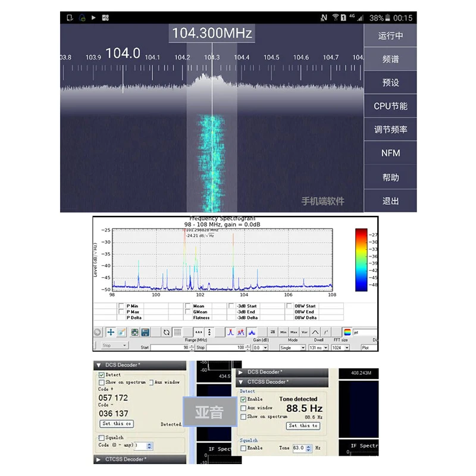Tap the play triangle icon in status bar
This screenshot has height=476, width=476.
pyautogui.click(x=93, y=18)
